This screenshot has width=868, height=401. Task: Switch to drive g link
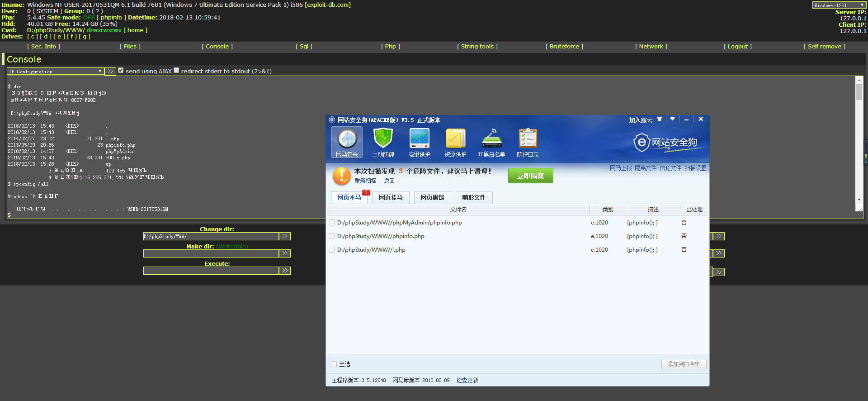[x=85, y=36]
